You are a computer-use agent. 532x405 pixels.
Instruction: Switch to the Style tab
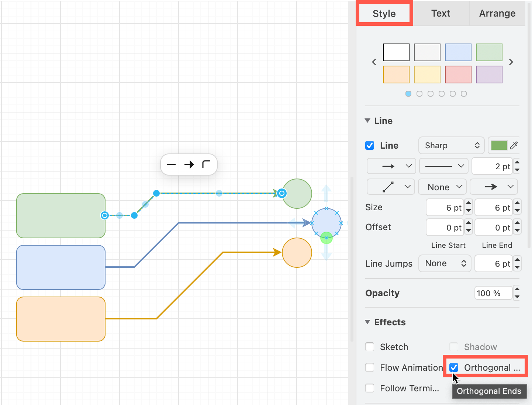[384, 13]
